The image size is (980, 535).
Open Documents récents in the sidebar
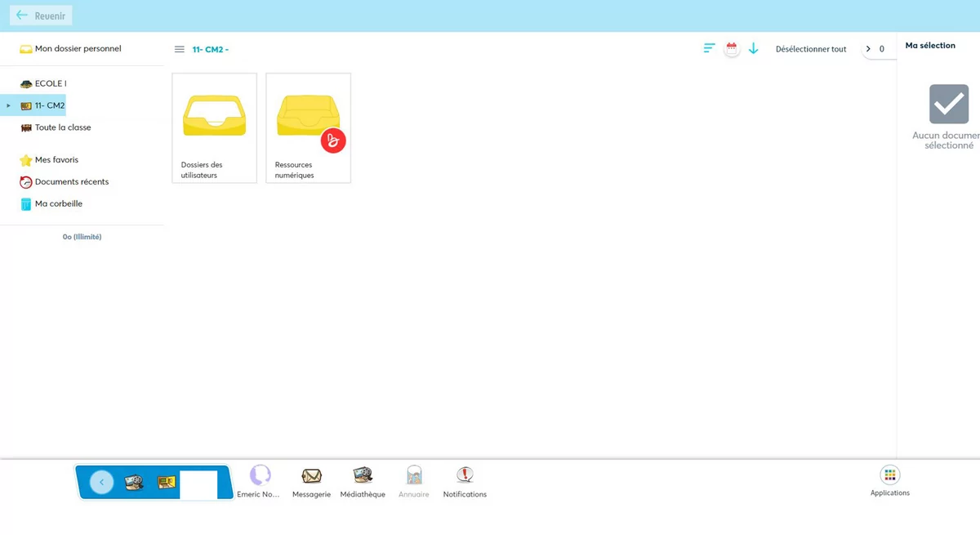(71, 182)
